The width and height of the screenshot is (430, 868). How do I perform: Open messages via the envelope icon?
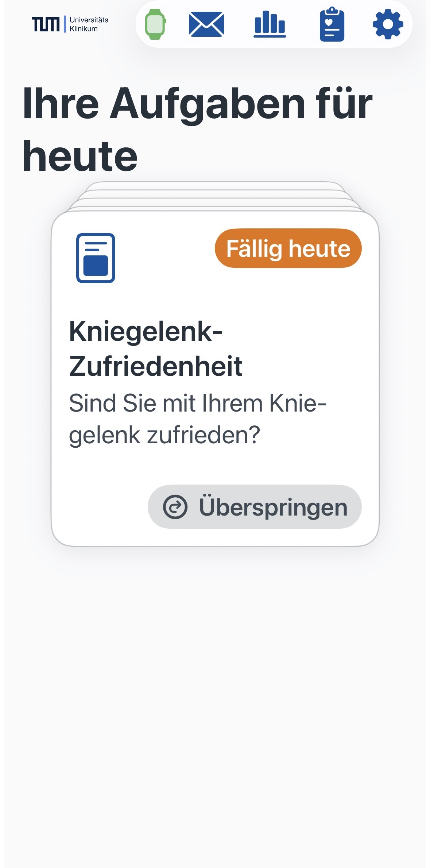(x=206, y=24)
